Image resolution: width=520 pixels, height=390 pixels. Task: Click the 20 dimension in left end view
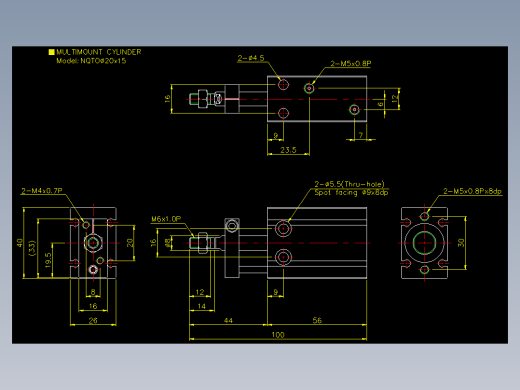[x=130, y=243]
